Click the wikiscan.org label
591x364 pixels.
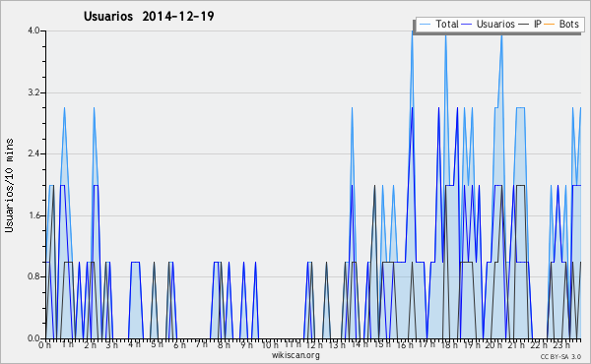(x=295, y=355)
